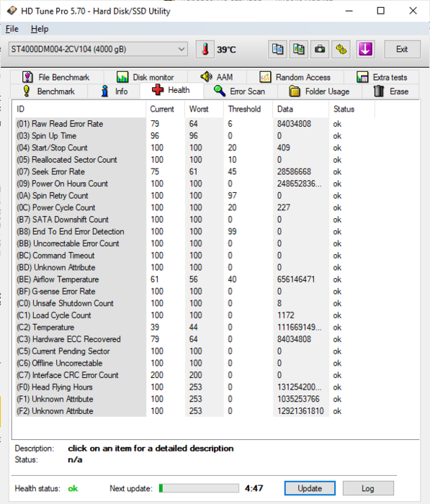The width and height of the screenshot is (430, 504).
Task: Select the (C5) Current Pending Sector row
Action: click(x=195, y=351)
